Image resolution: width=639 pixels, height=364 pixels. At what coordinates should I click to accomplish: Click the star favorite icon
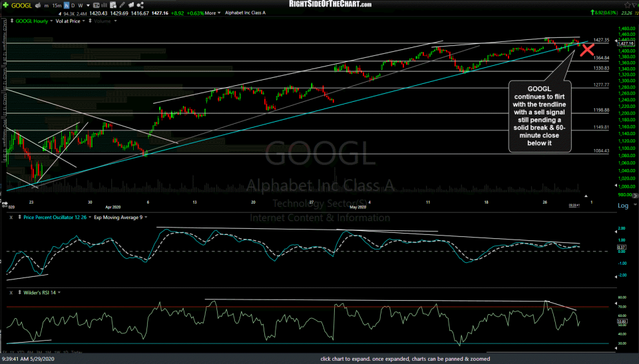pos(628,5)
